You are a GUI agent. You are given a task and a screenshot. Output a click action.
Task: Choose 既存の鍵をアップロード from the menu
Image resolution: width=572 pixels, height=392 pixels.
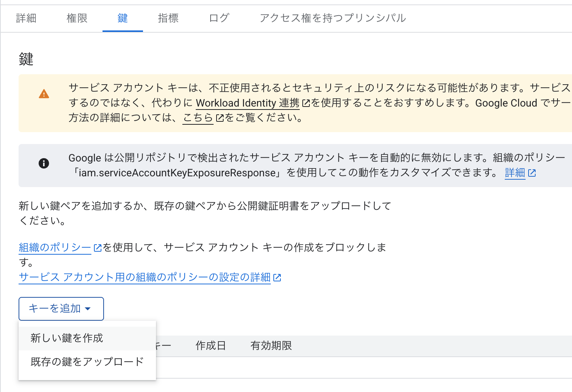[87, 362]
